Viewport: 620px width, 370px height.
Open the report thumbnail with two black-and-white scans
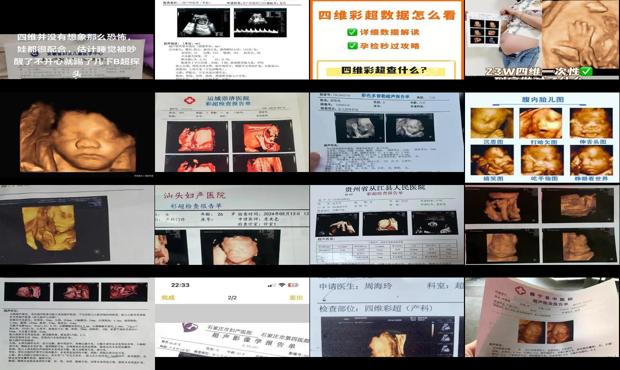pyautogui.click(x=232, y=40)
